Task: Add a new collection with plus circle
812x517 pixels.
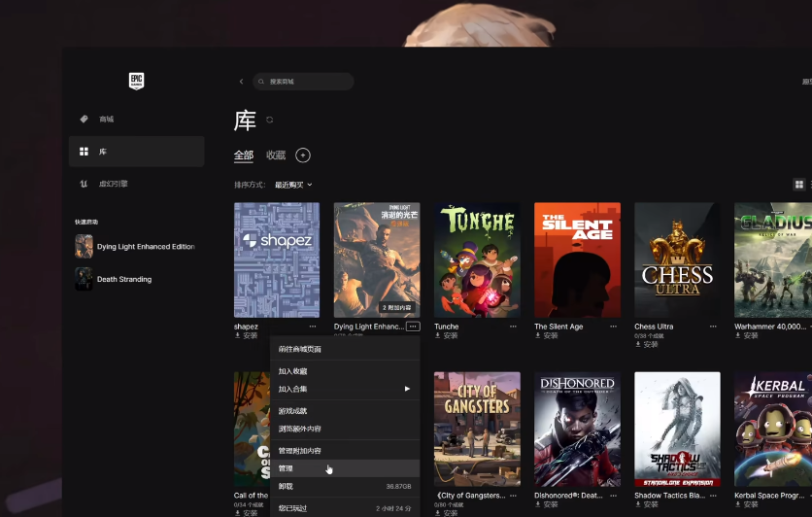Action: coord(303,155)
